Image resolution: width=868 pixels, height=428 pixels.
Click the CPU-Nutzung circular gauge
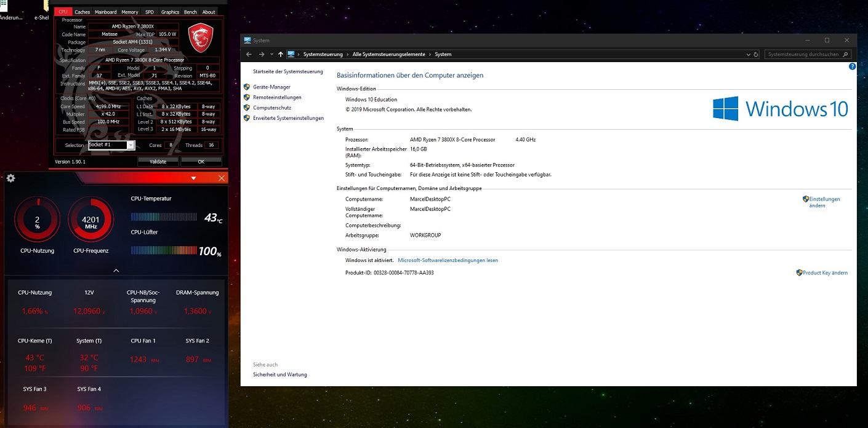point(37,220)
